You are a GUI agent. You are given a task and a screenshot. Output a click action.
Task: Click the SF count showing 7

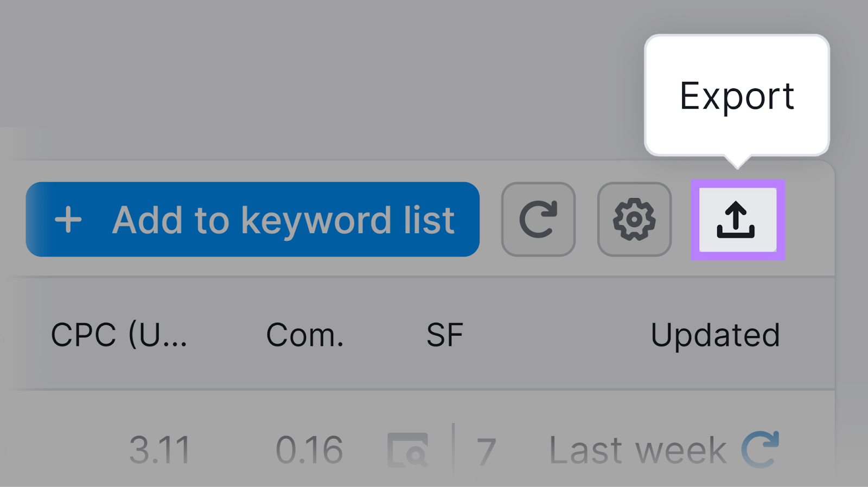click(485, 448)
